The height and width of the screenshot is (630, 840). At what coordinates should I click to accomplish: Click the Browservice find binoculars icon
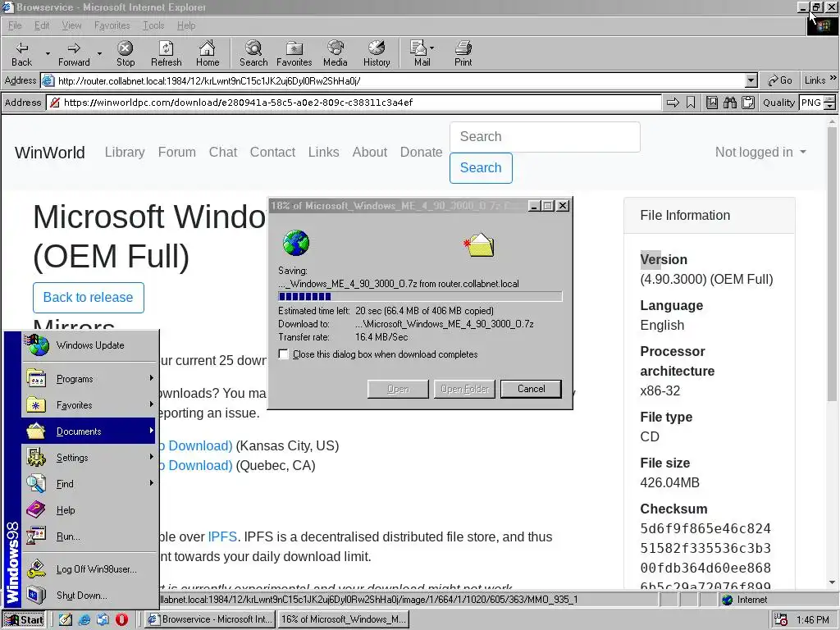tap(729, 103)
